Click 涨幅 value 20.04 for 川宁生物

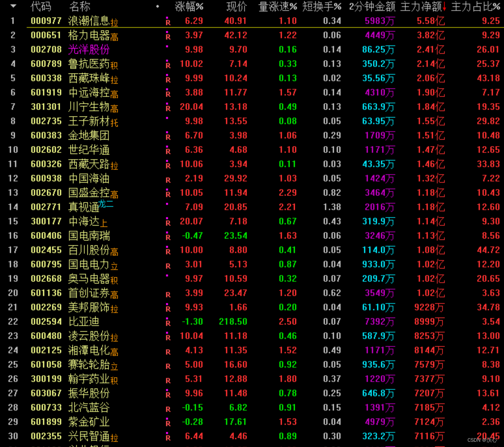191,107
